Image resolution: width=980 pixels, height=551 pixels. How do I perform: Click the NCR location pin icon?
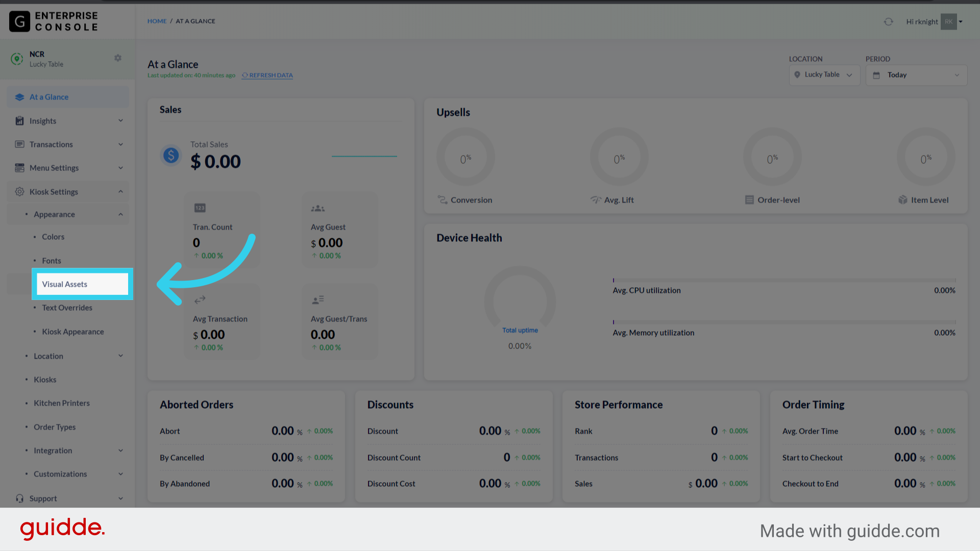[x=17, y=59]
